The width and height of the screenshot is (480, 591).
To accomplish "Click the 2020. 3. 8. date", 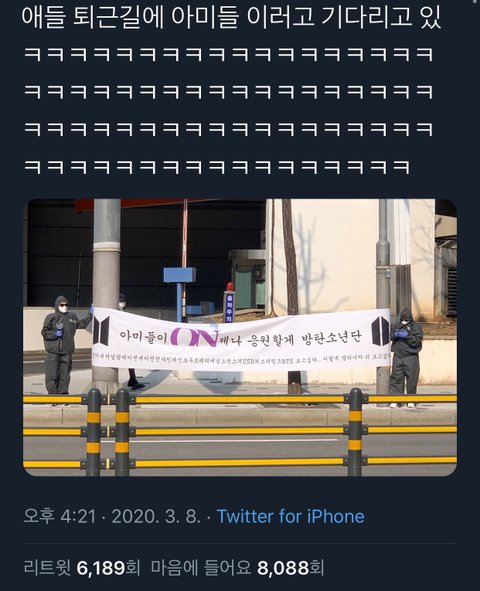I will point(156,516).
